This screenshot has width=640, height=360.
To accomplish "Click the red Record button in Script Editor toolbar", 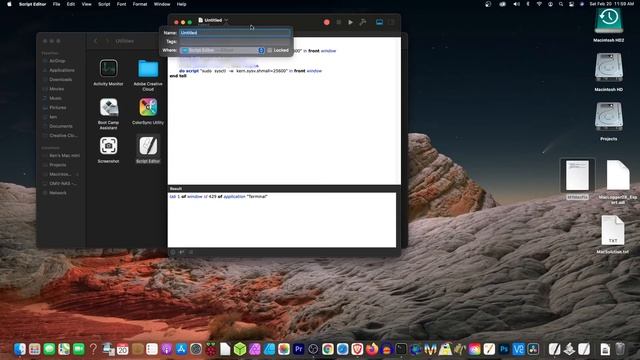I will [x=327, y=22].
